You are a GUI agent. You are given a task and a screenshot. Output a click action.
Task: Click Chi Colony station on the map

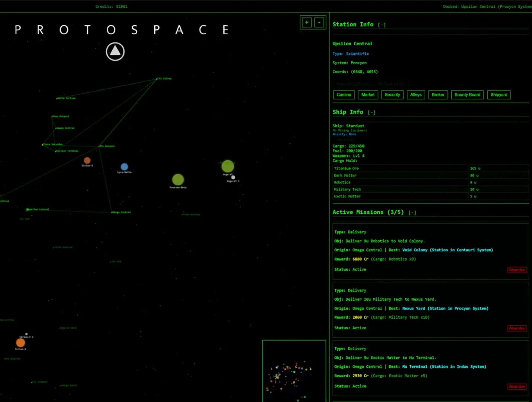[x=157, y=79]
